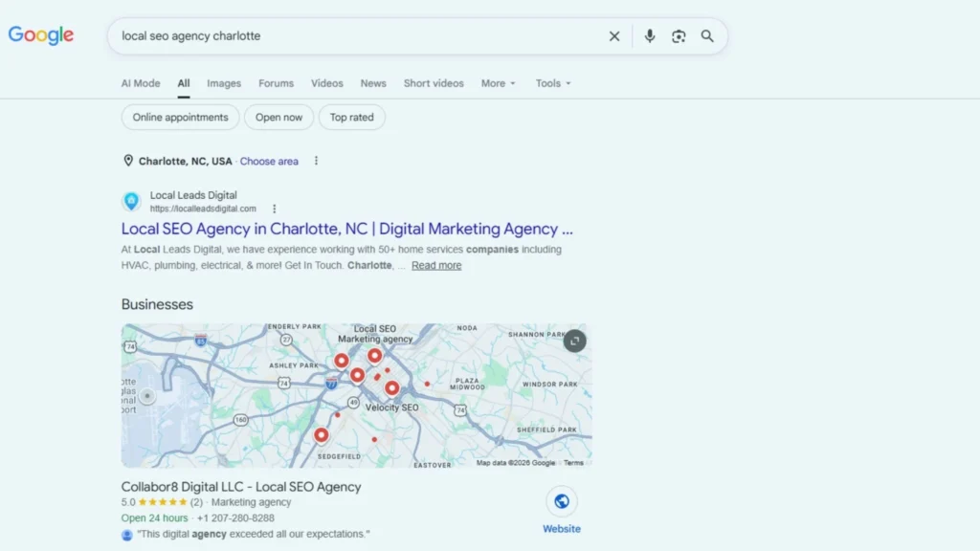Expand the Tools dropdown
980x551 pixels.
point(553,83)
